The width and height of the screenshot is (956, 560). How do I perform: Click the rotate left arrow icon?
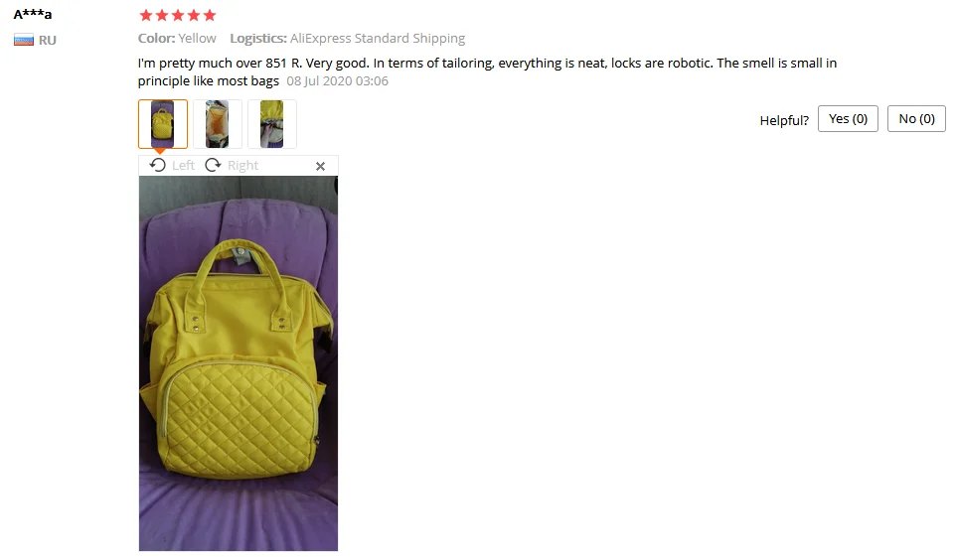tap(157, 165)
